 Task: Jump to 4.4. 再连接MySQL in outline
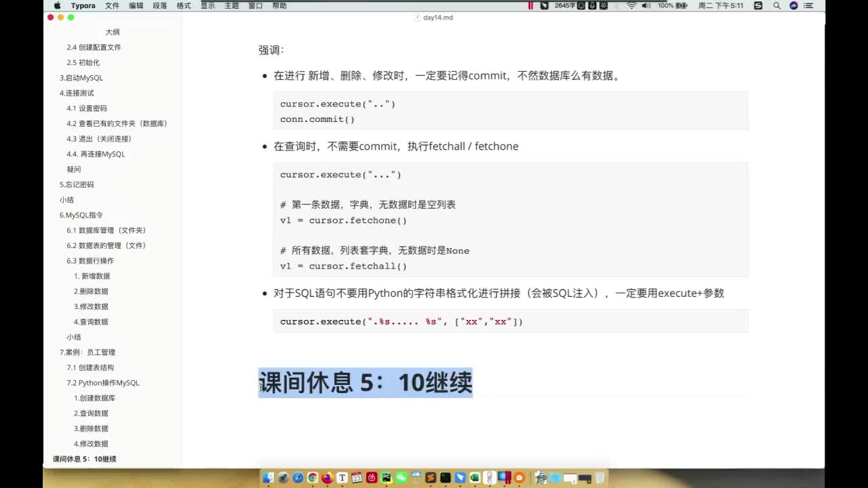96,154
